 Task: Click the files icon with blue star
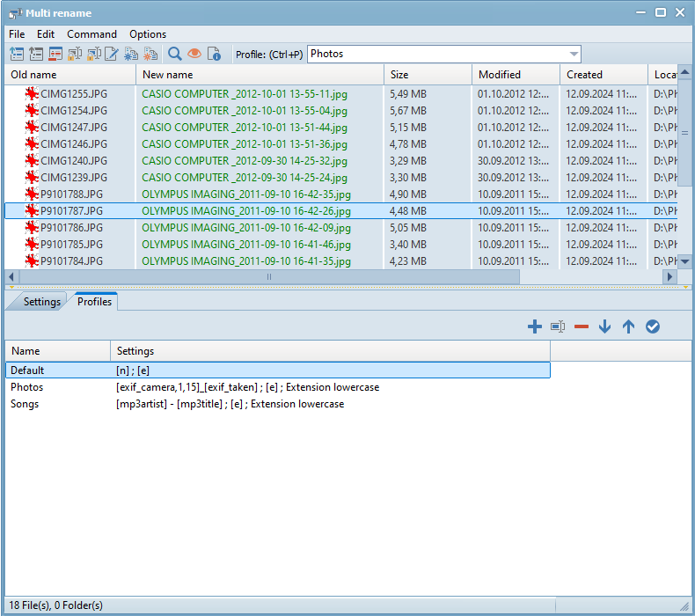131,54
